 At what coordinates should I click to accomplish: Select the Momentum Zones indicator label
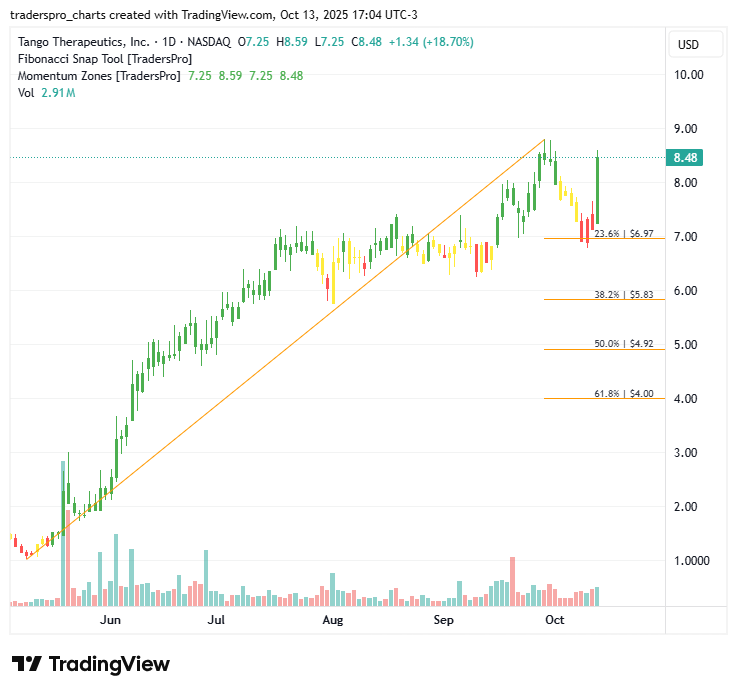(99, 76)
